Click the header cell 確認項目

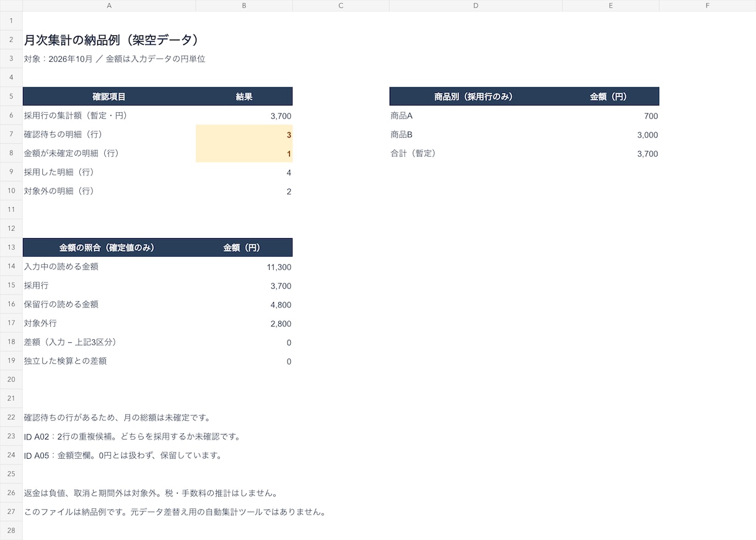(109, 96)
